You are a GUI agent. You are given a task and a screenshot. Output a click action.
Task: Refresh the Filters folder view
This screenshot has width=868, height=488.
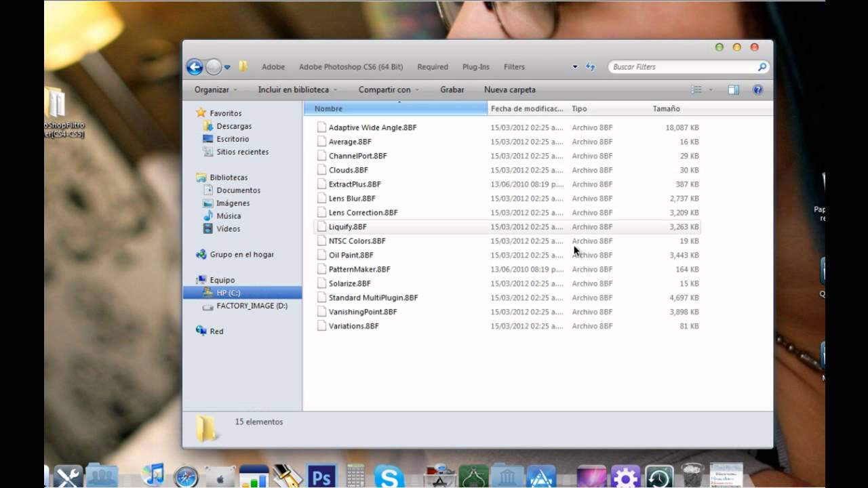pos(590,66)
